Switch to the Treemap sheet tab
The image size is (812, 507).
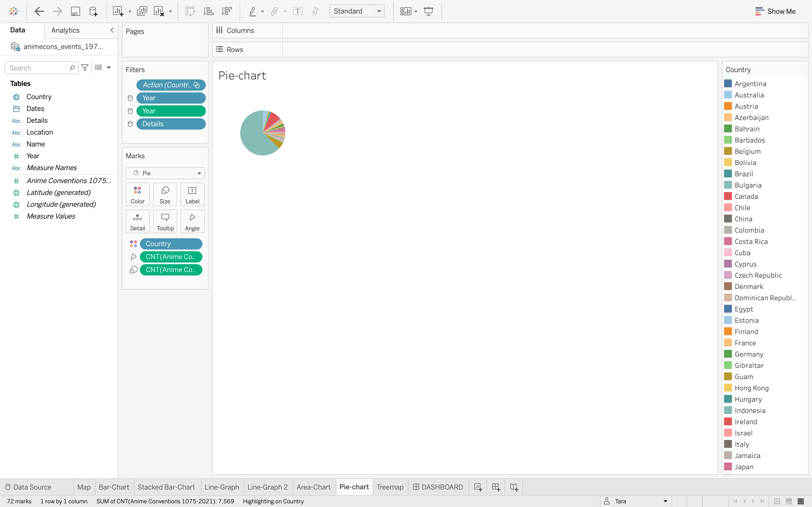pyautogui.click(x=390, y=487)
